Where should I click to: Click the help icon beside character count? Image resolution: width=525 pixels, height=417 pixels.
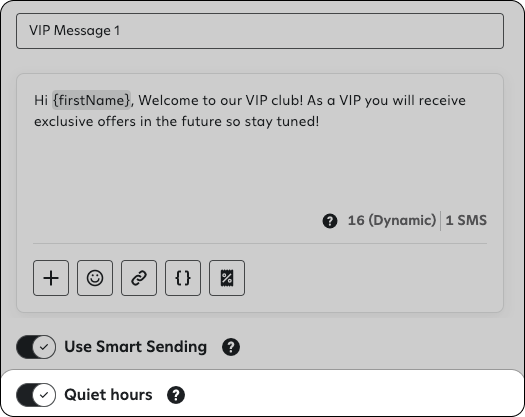click(x=330, y=221)
